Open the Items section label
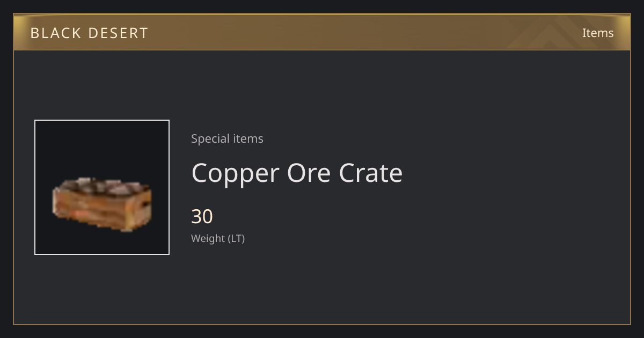 pos(598,33)
